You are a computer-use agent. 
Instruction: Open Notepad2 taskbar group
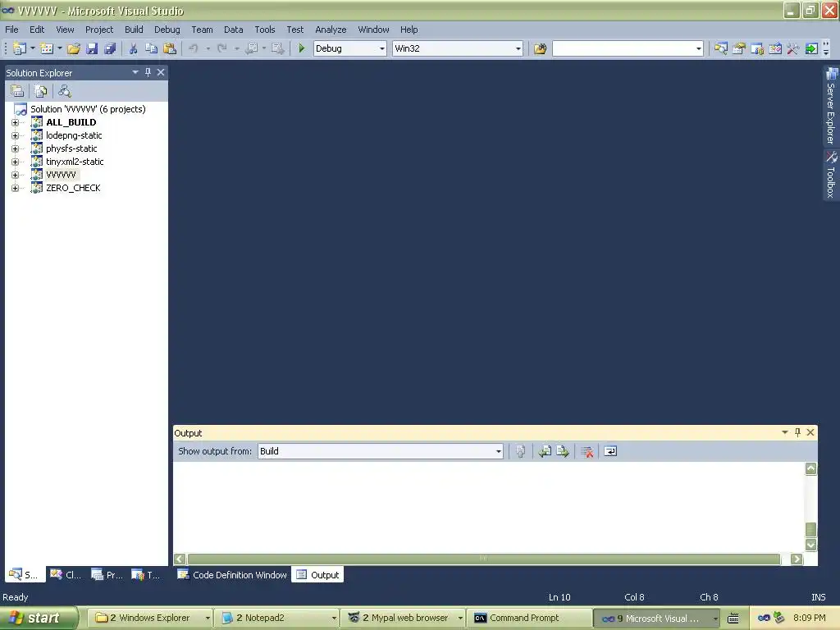click(277, 619)
